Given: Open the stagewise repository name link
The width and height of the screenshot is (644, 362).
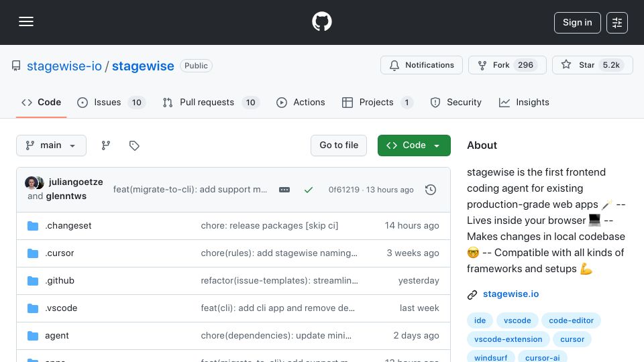Looking at the screenshot, I should (143, 66).
